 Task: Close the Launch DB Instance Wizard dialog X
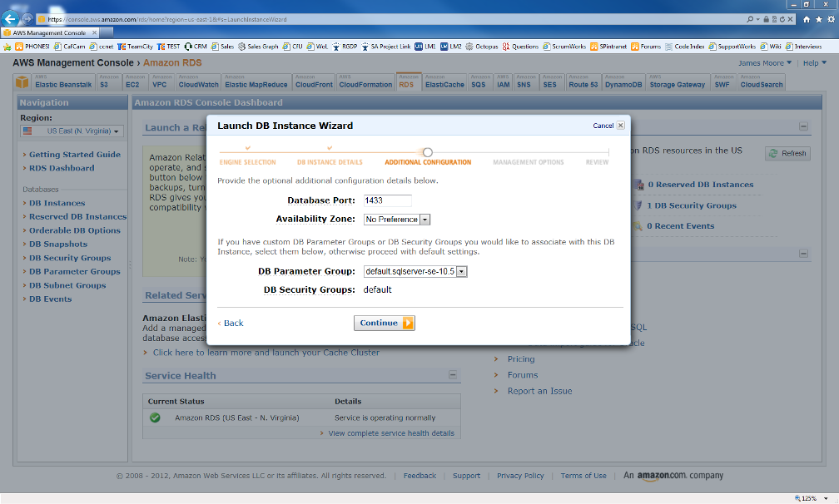click(x=621, y=125)
